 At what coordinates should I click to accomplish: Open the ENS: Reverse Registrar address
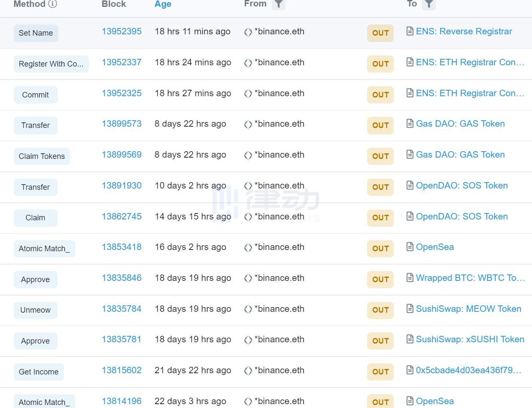click(464, 31)
